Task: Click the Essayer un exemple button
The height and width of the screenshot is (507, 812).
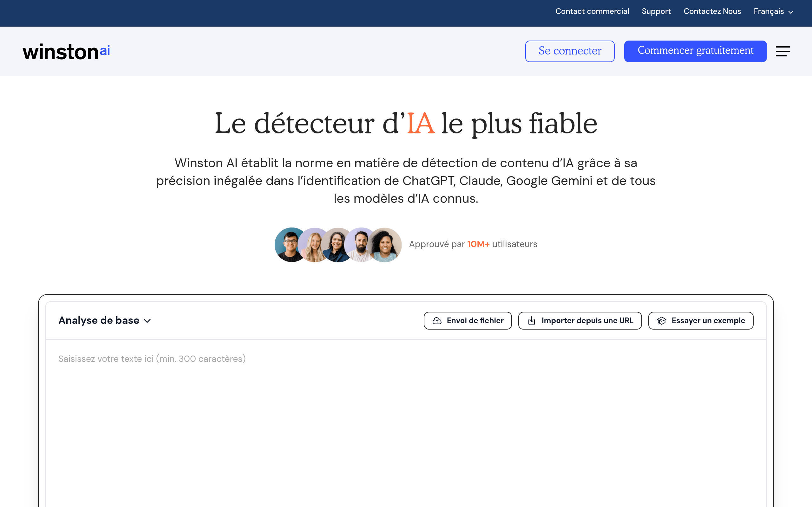Action: click(x=701, y=321)
